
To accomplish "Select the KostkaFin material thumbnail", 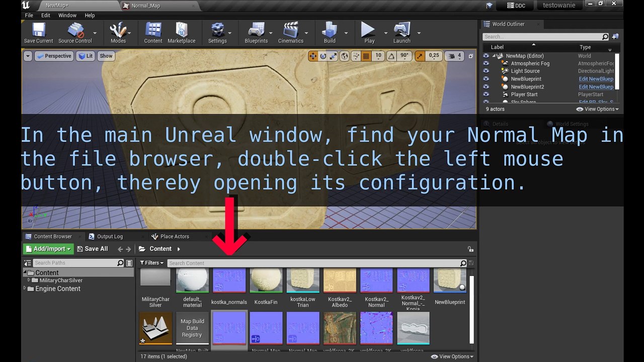I will click(x=266, y=281).
